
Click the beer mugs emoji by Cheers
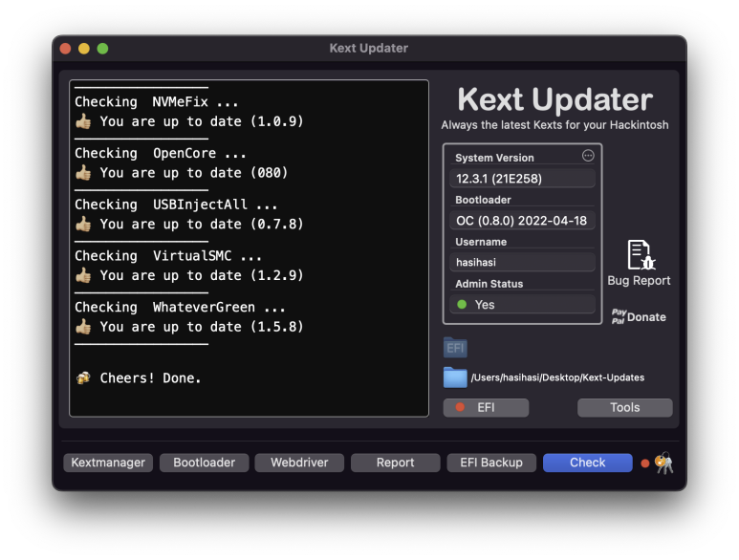click(83, 377)
